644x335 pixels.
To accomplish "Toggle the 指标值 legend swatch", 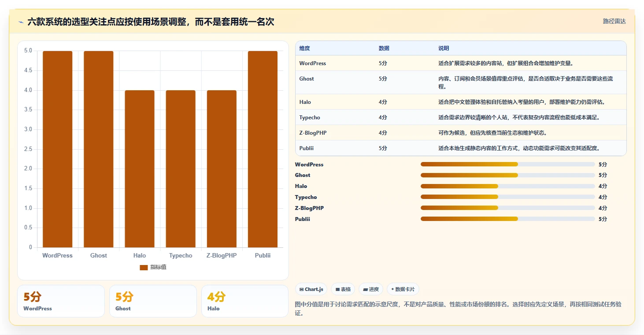I will [x=144, y=267].
